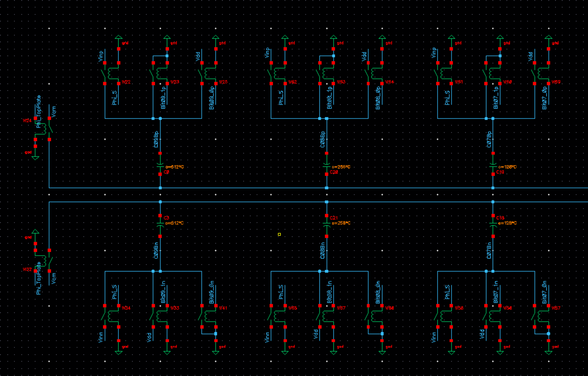Click the Bit08_0p wire label
588x376 pixels.
click(x=378, y=98)
